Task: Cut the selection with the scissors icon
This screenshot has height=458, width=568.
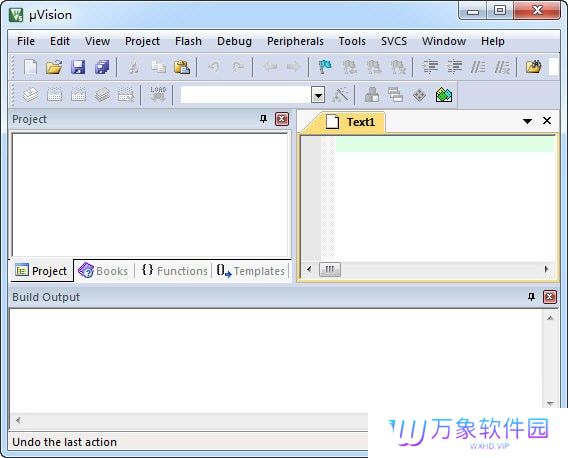Action: pos(134,67)
